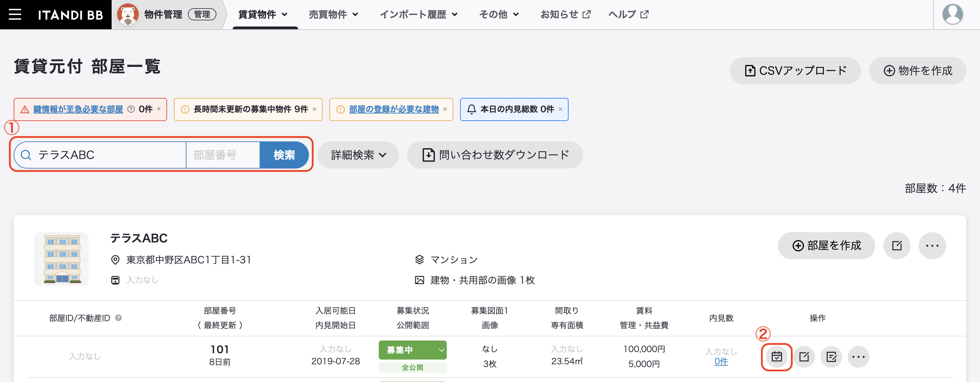Viewport: 980px width, 382px height.
Task: Click the テラスABC building title
Action: click(x=139, y=238)
